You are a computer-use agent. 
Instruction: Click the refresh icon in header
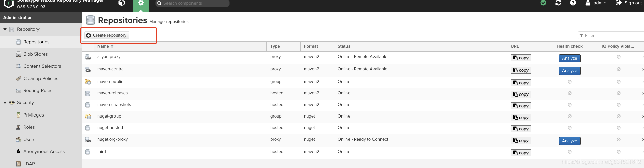(x=558, y=3)
